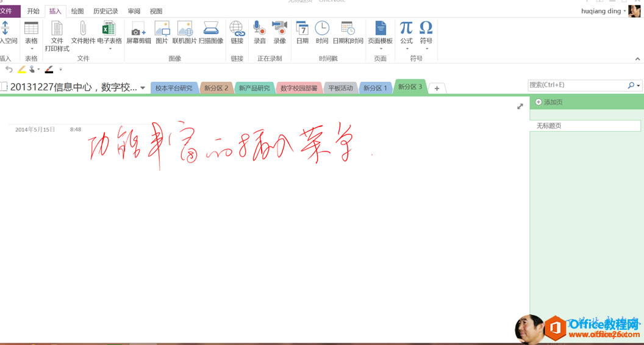
Task: Click the page time 8:48
Action: 76,129
